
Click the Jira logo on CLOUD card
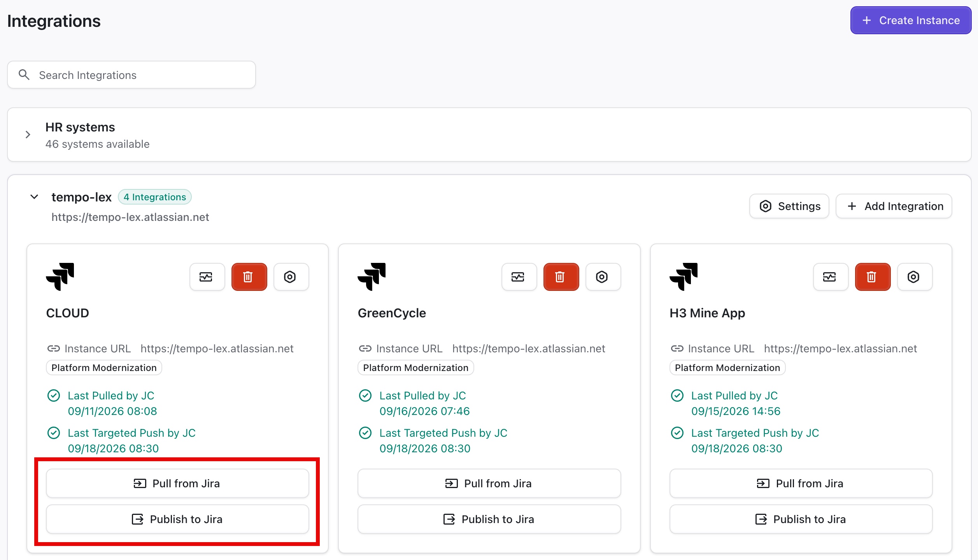click(60, 277)
